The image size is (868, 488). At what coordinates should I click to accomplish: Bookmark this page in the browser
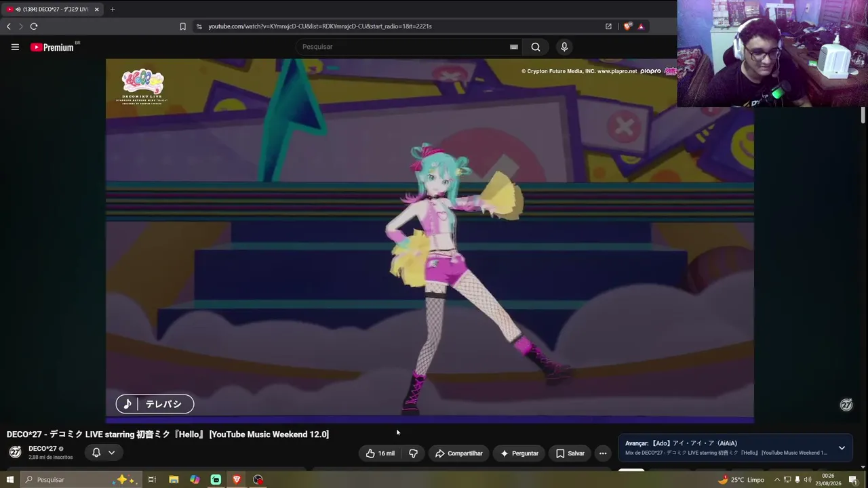pyautogui.click(x=182, y=26)
